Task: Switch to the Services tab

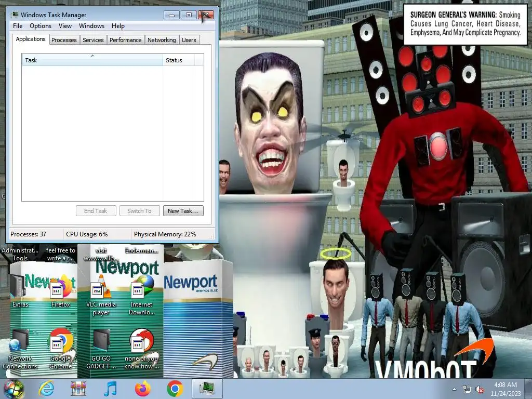Action: point(93,40)
